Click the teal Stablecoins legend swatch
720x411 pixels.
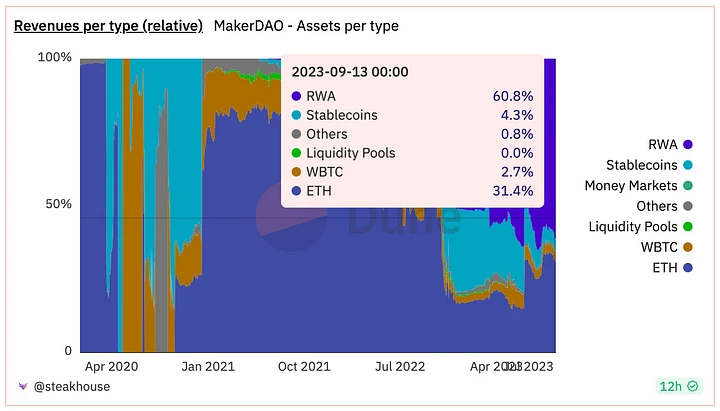[x=687, y=165]
